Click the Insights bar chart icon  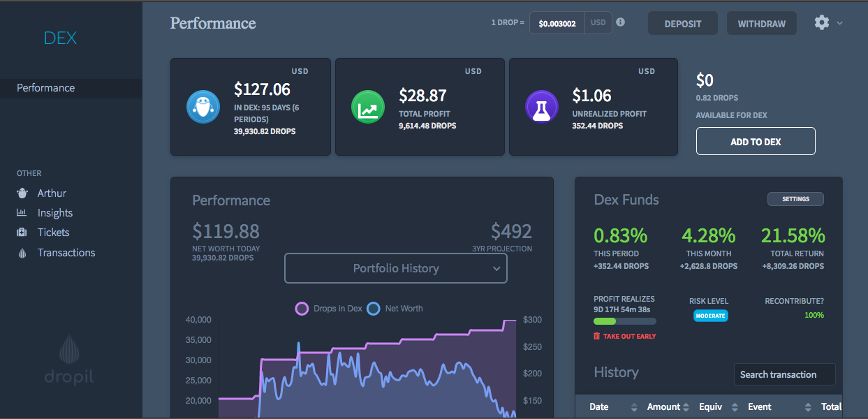22,213
